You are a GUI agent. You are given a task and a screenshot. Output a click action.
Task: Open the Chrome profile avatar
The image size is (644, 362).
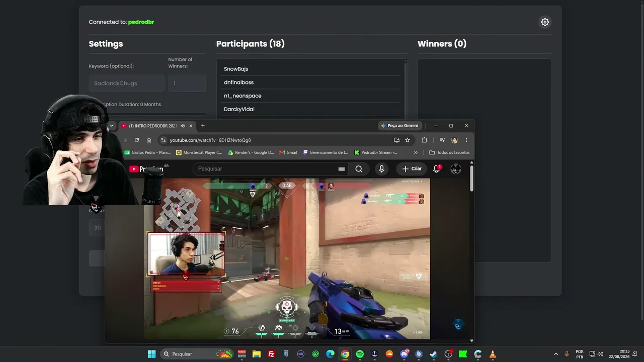pos(454,140)
